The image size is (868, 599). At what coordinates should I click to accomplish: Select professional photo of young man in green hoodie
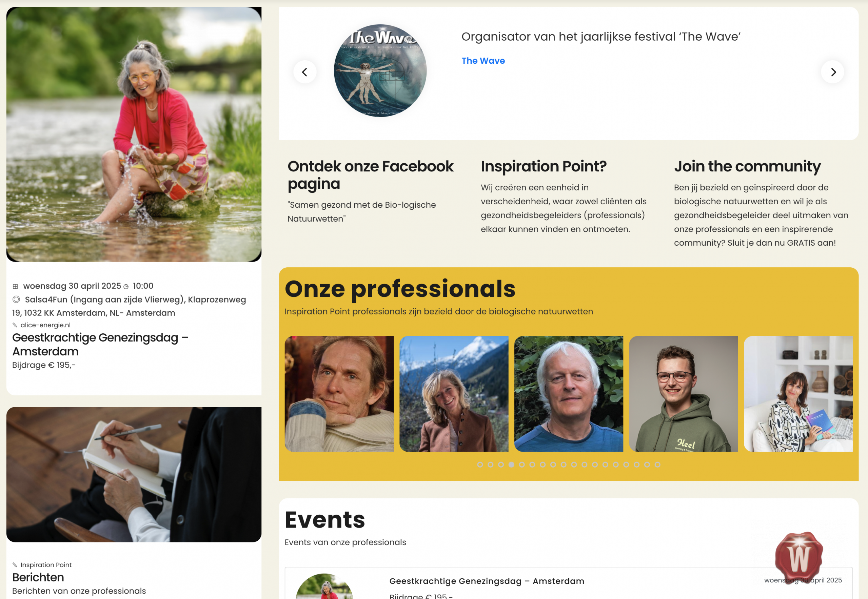click(684, 394)
